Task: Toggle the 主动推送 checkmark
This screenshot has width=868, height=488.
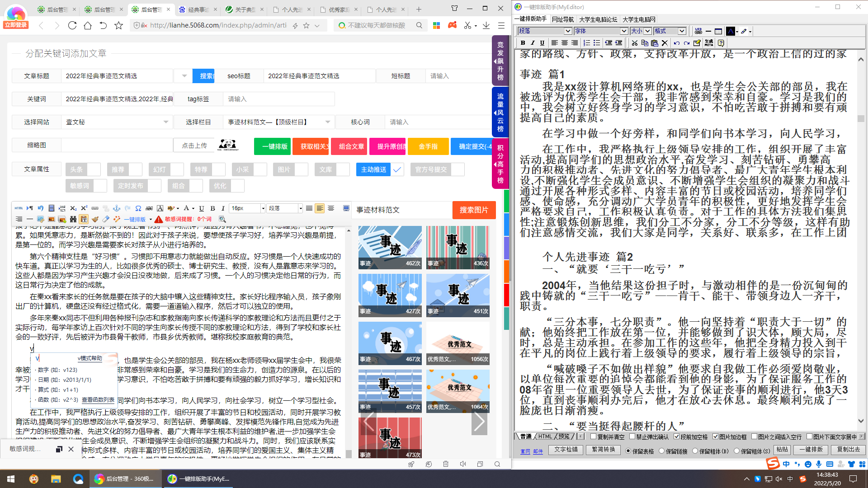Action: [397, 169]
